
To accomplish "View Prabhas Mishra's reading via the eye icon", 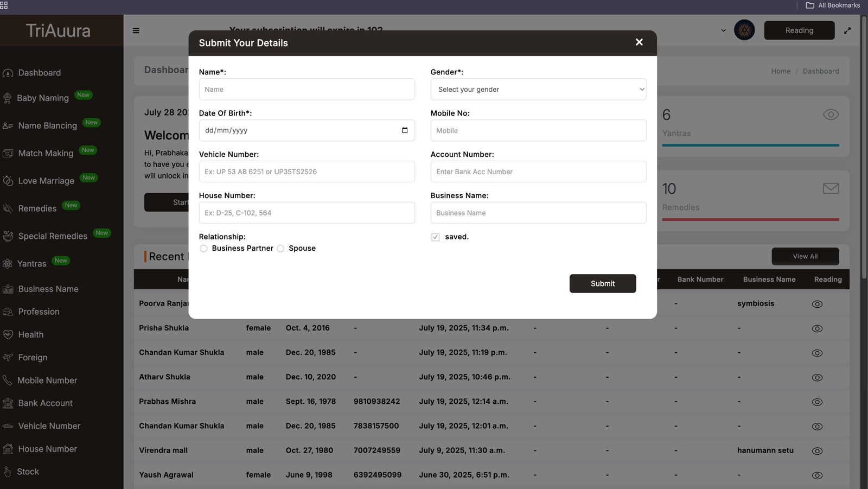I will (818, 402).
